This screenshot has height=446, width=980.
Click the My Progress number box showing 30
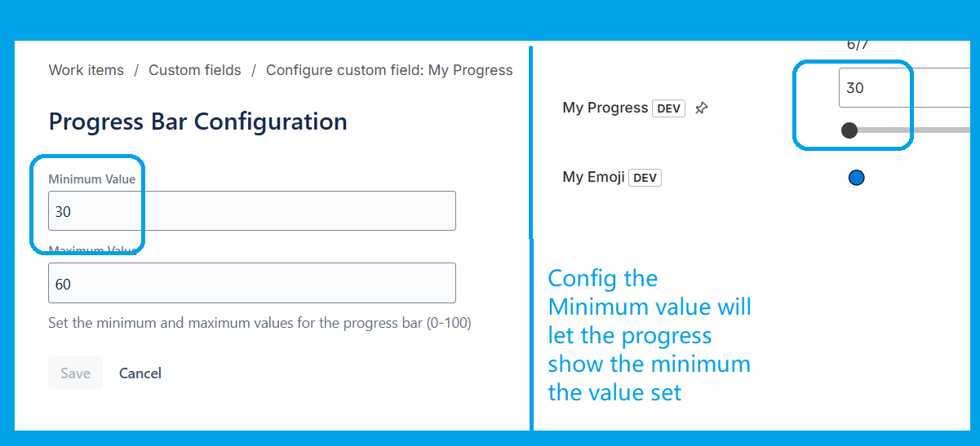pos(906,88)
